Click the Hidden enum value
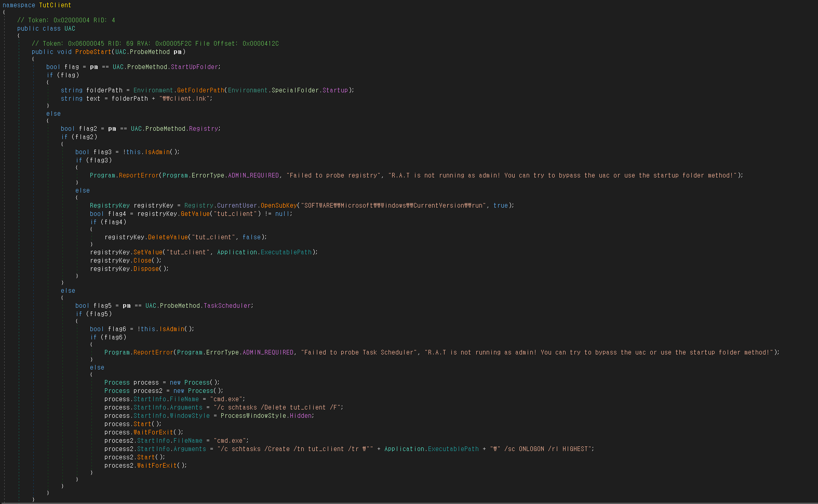818x504 pixels. tap(301, 416)
